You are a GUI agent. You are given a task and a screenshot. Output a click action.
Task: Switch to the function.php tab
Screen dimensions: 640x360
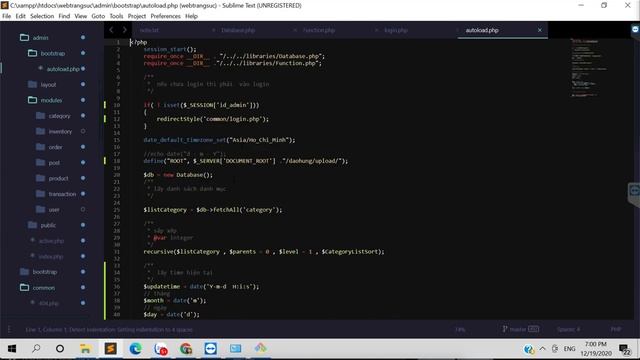pos(319,30)
